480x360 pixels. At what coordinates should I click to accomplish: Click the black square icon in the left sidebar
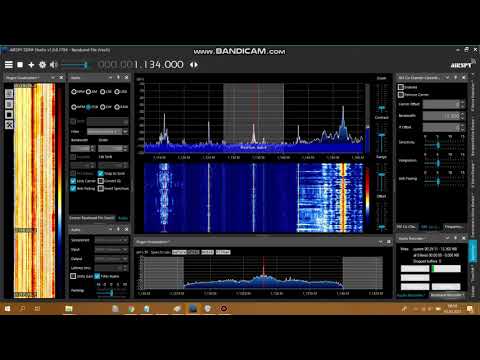point(9,114)
